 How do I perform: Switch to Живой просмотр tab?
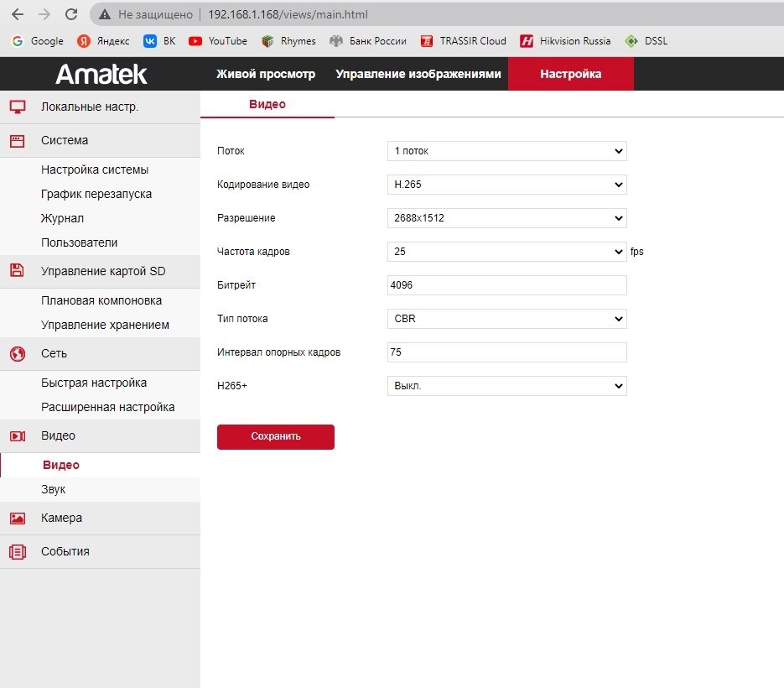[266, 74]
